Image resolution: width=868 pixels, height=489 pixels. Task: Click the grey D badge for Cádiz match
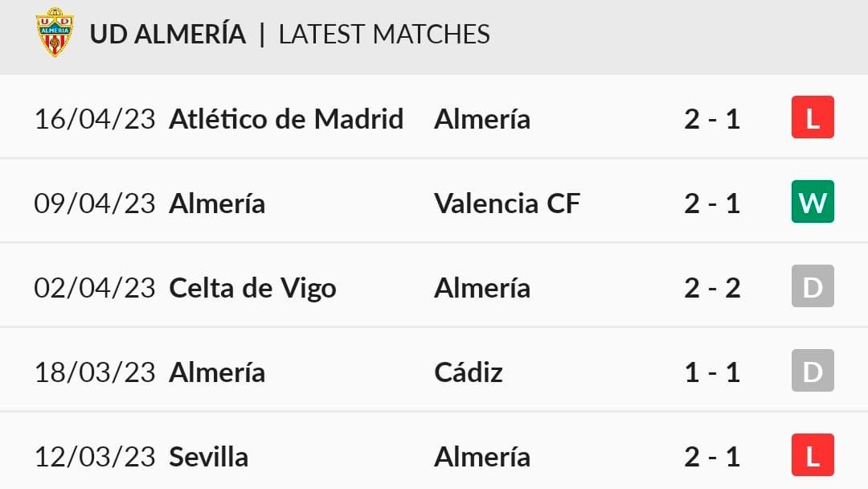tap(813, 371)
